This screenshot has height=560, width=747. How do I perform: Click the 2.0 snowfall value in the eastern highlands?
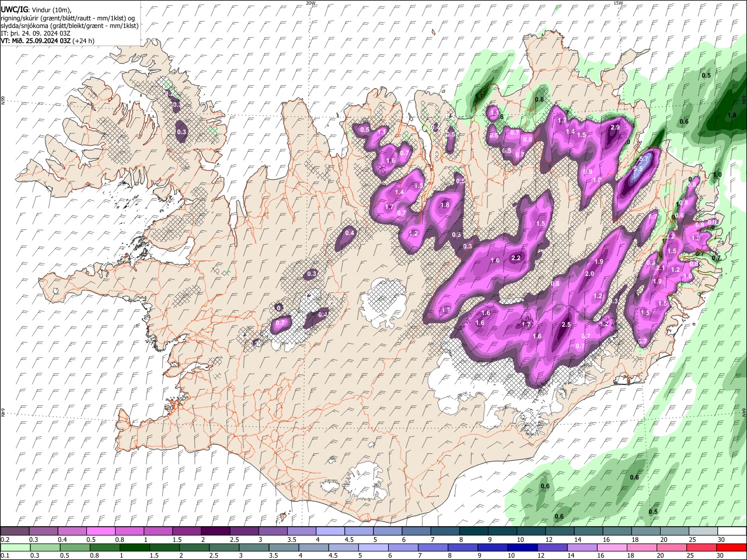pyautogui.click(x=589, y=274)
